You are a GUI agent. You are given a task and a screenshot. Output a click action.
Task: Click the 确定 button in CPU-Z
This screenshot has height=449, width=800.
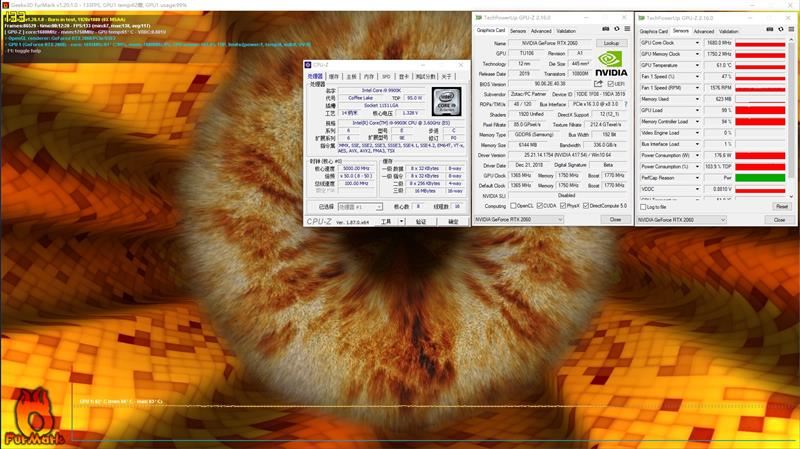pyautogui.click(x=453, y=221)
